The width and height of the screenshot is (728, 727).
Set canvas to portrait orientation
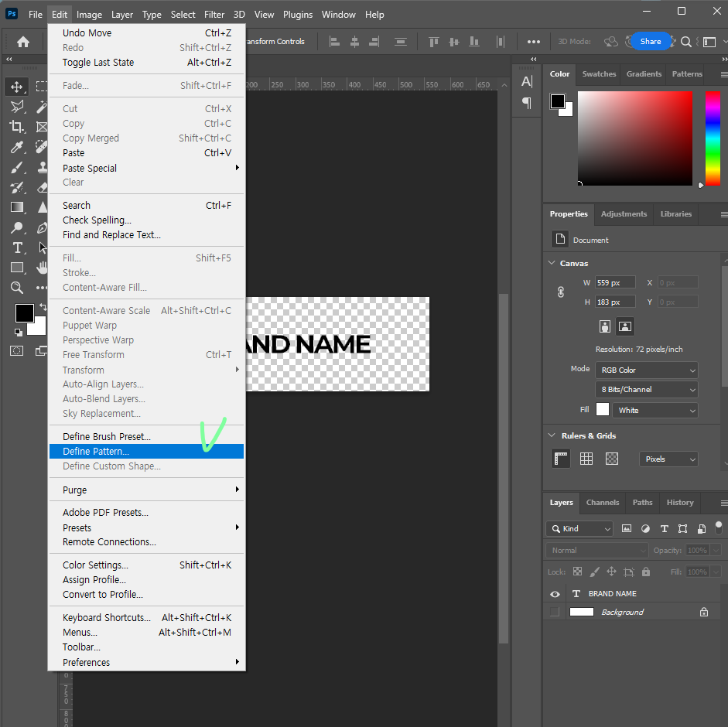point(604,326)
